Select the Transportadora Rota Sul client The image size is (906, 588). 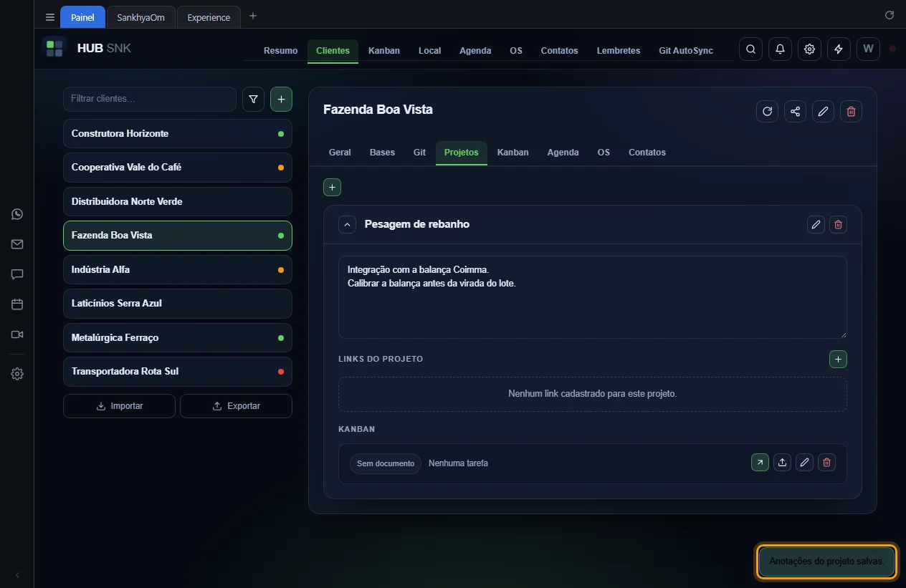[178, 372]
